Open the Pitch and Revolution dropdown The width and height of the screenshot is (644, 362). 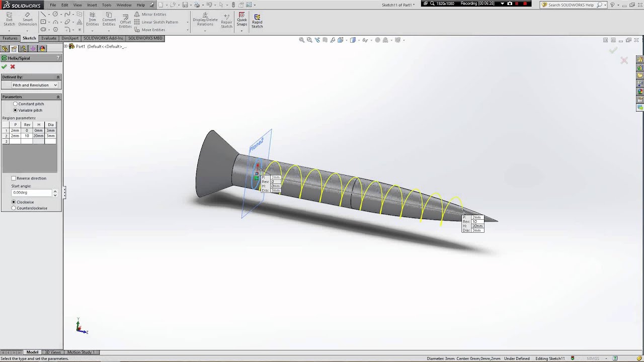pyautogui.click(x=35, y=85)
